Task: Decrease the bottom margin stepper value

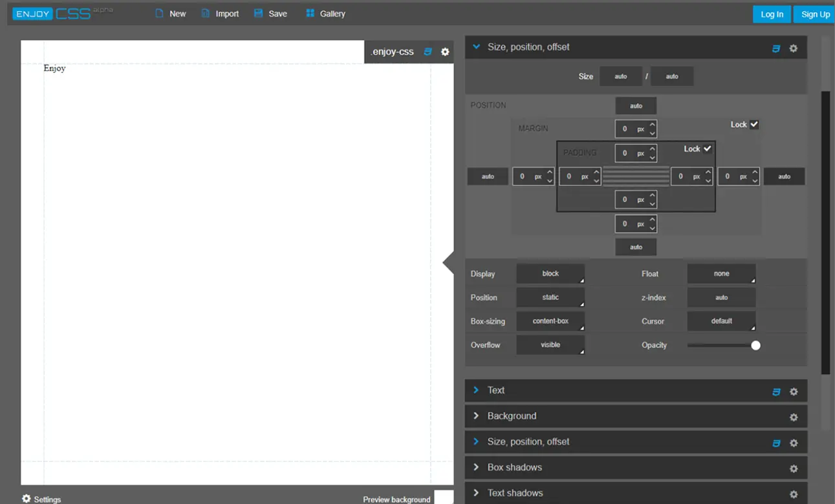Action: tap(652, 228)
